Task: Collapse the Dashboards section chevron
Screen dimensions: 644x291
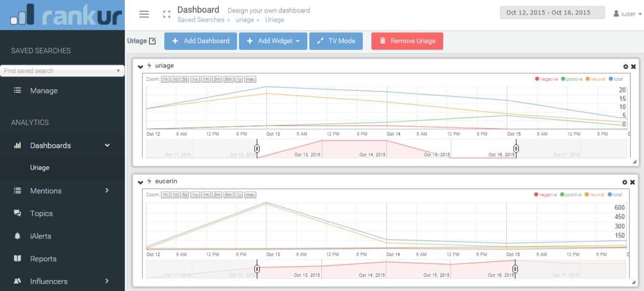Action: (107, 145)
